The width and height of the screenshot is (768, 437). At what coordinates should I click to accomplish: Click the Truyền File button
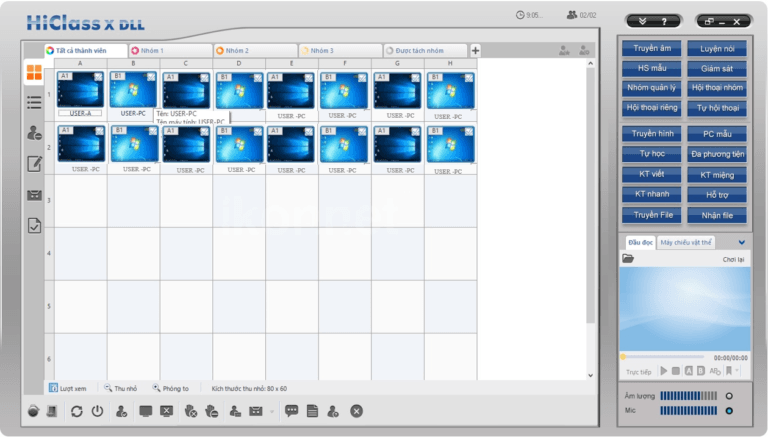tap(652, 215)
